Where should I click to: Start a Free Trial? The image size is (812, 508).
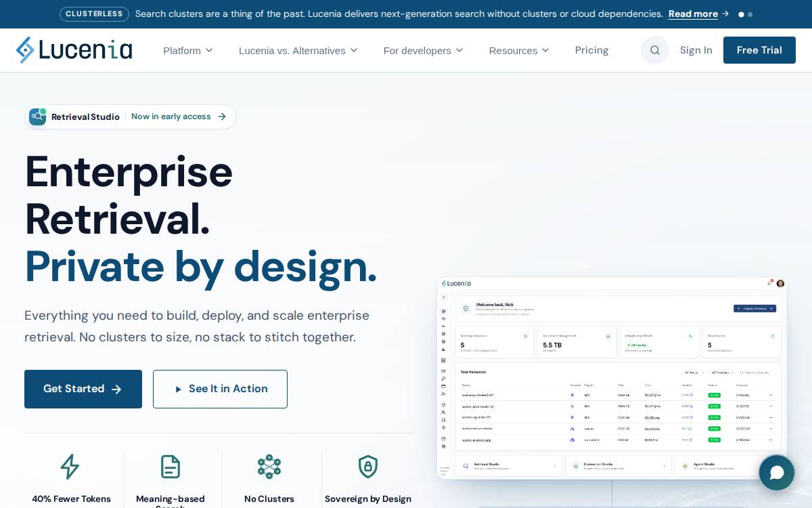(759, 50)
